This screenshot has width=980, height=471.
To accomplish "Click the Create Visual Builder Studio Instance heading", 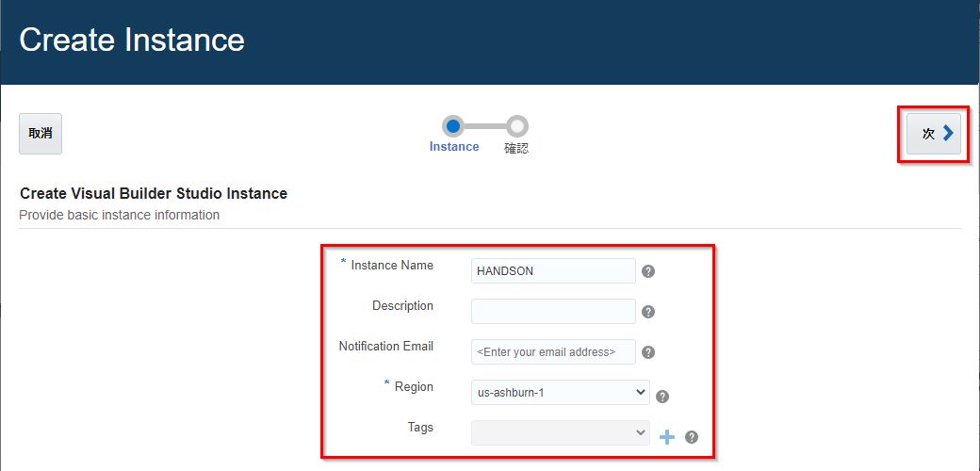I will click(154, 193).
